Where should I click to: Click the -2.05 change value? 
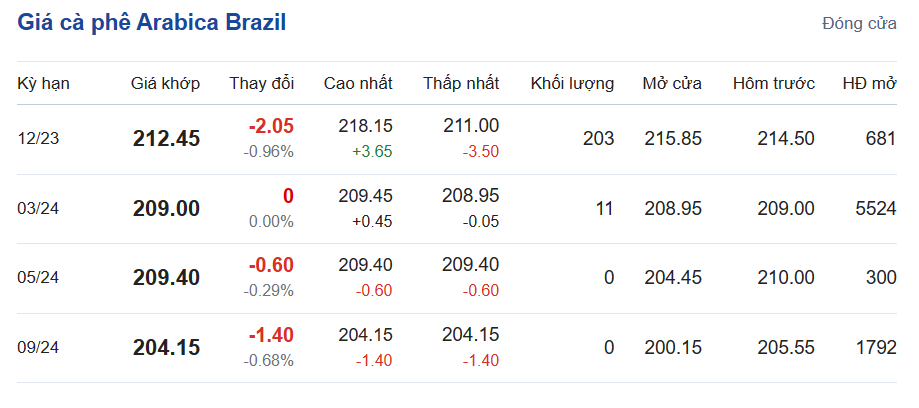coord(272,126)
